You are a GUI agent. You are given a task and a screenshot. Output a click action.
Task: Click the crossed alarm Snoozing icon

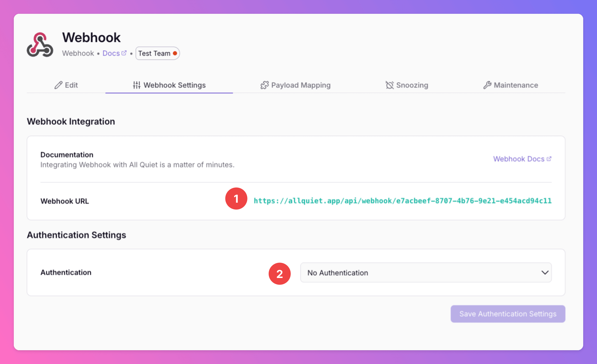pyautogui.click(x=390, y=85)
